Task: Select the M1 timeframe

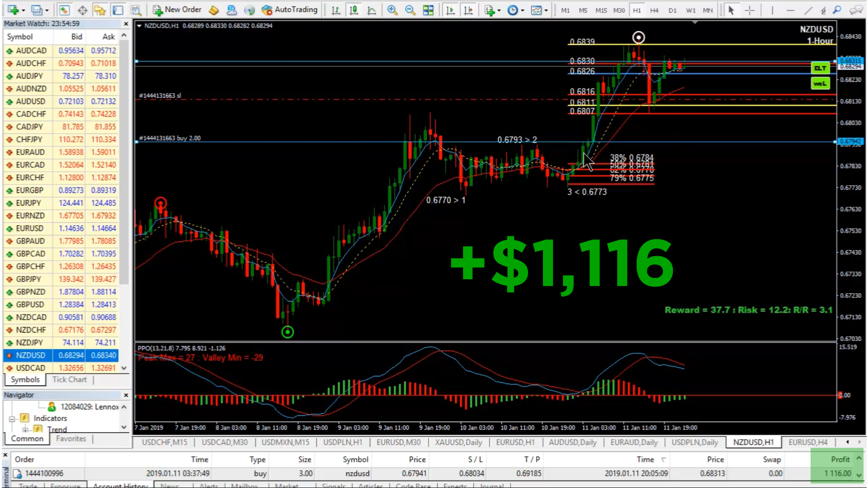Action: click(565, 10)
